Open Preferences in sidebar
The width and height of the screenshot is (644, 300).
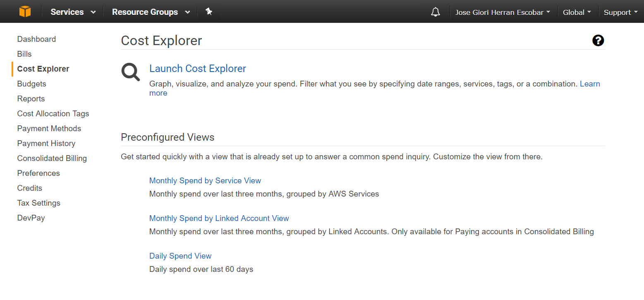tap(38, 173)
